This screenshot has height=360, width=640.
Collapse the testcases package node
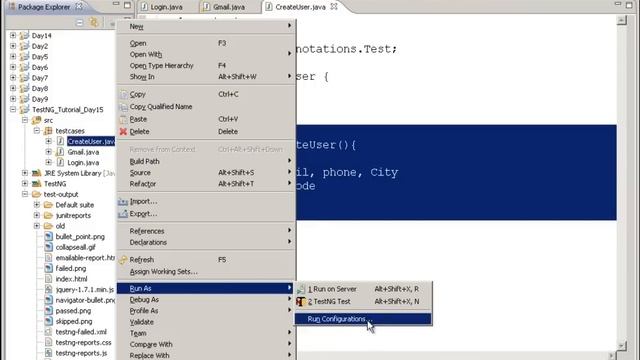pyautogui.click(x=37, y=131)
